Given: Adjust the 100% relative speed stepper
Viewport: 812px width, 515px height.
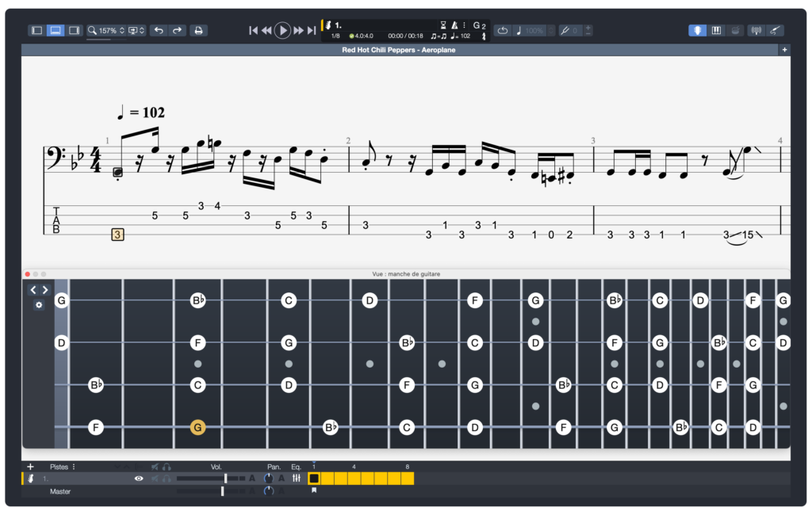Looking at the screenshot, I should coord(551,31).
